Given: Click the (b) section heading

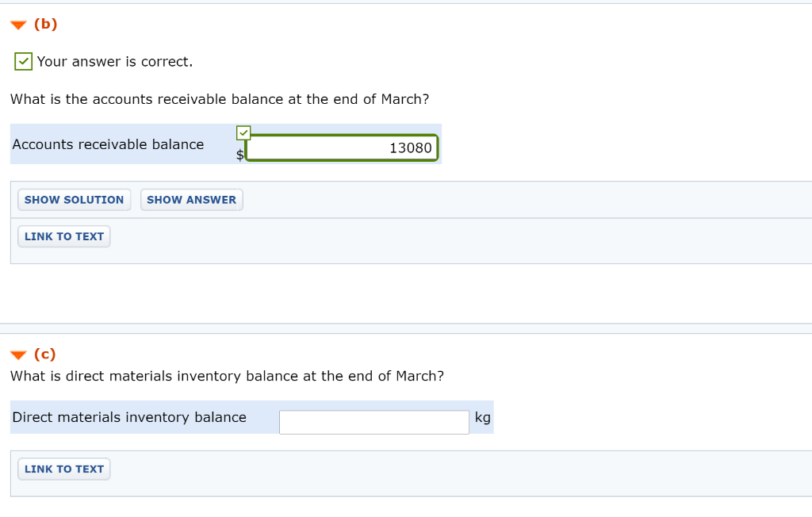Looking at the screenshot, I should click(x=45, y=24).
